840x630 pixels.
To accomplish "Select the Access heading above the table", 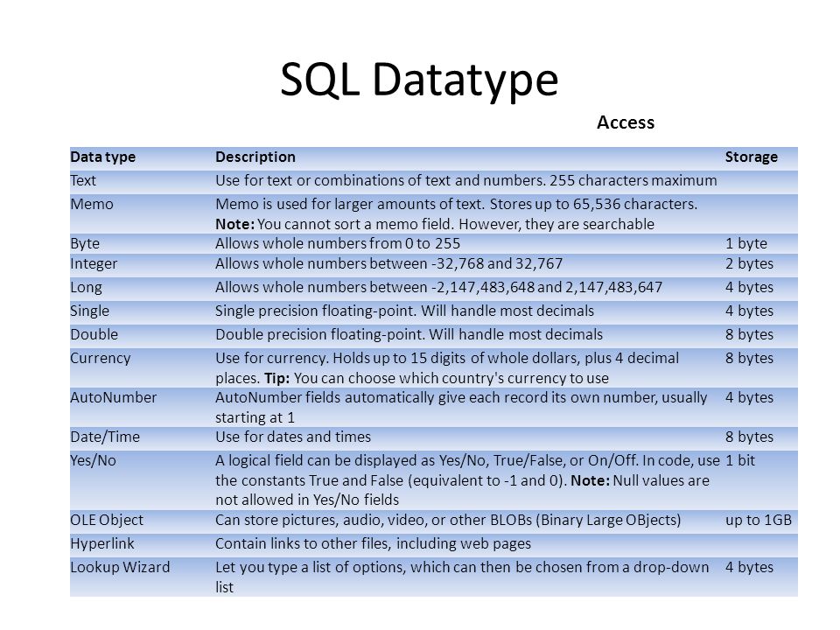I will 625,122.
